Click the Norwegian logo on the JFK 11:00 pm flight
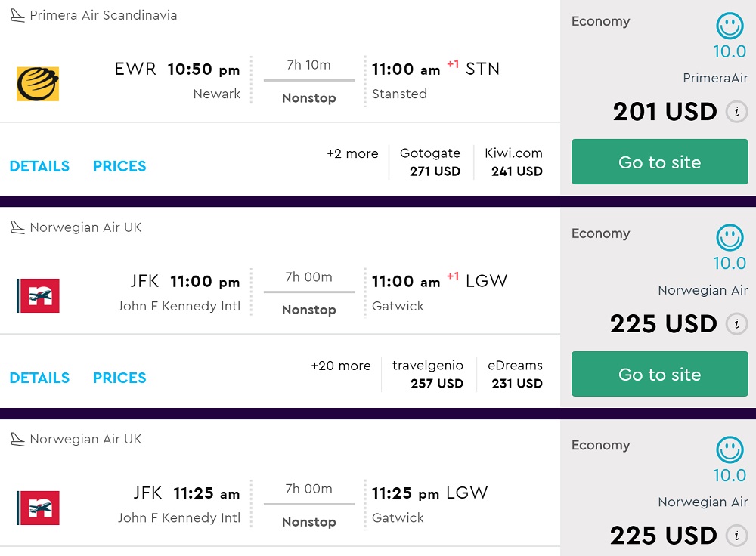Image resolution: width=756 pixels, height=556 pixels. click(38, 295)
